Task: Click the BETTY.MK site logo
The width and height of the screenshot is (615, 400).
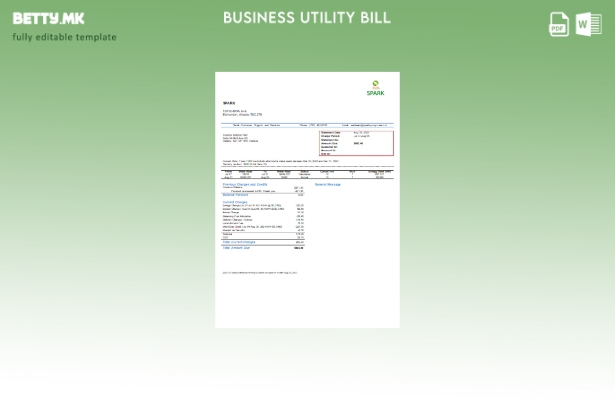Action: (x=48, y=18)
